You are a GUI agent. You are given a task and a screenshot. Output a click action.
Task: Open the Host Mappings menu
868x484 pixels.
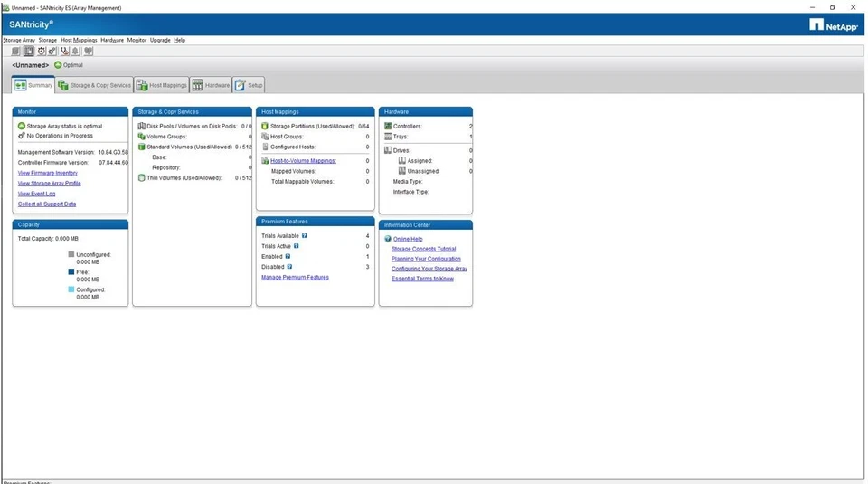(79, 40)
